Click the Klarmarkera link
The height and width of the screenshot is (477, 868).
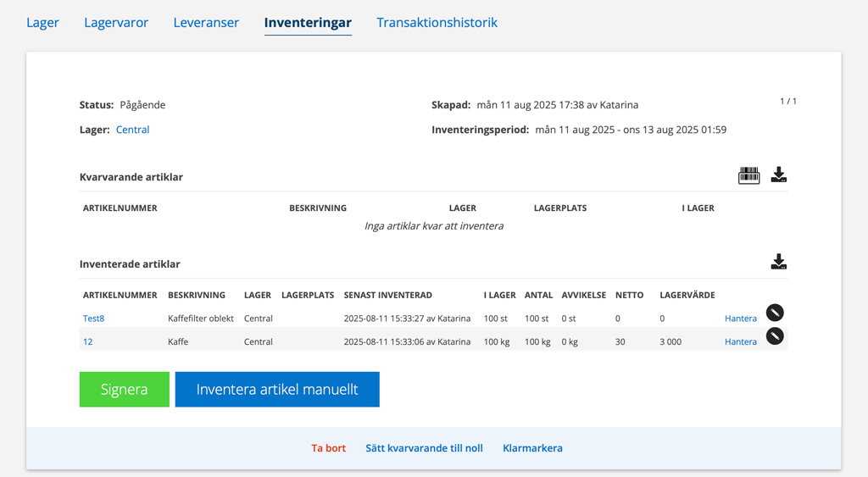532,448
